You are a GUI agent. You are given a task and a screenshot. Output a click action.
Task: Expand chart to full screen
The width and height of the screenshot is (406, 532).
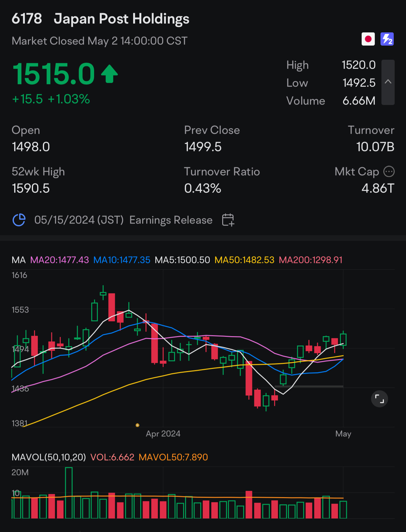click(x=380, y=399)
